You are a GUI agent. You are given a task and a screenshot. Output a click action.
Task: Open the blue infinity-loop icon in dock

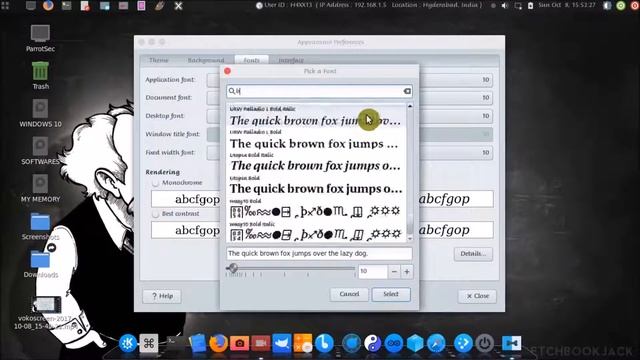(393, 343)
